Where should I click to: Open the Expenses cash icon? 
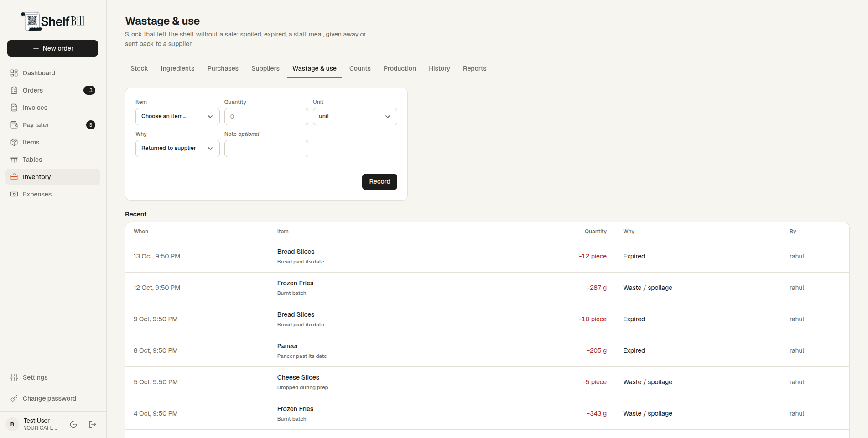(14, 194)
